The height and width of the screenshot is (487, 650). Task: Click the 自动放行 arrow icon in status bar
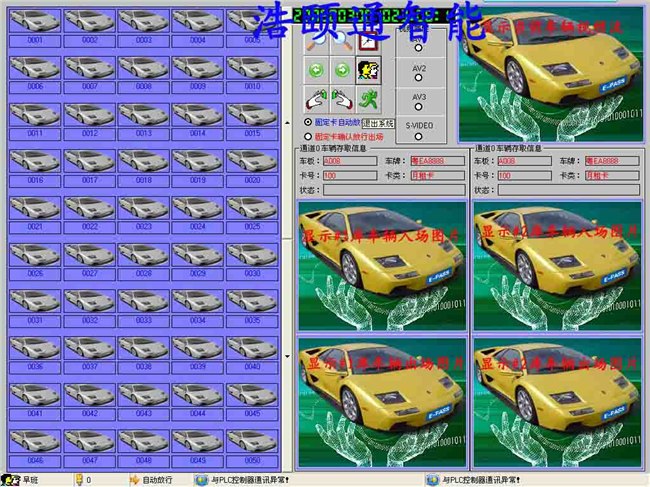point(134,480)
